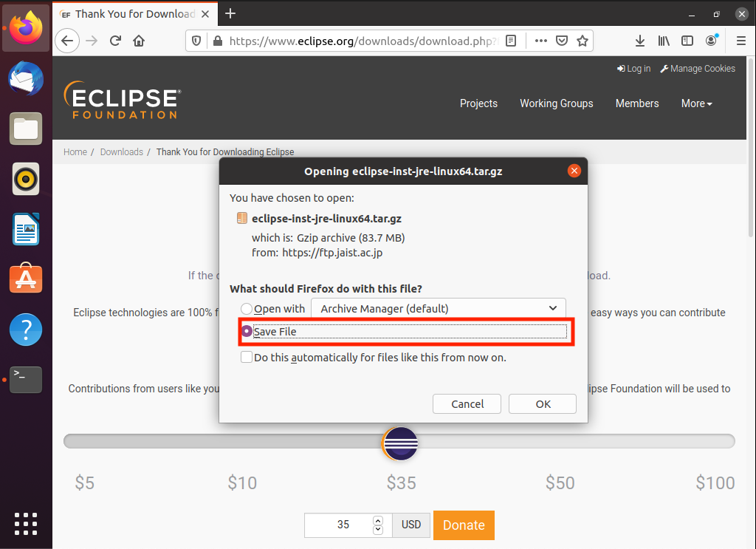Open the Downloads panel arrow

click(x=640, y=41)
